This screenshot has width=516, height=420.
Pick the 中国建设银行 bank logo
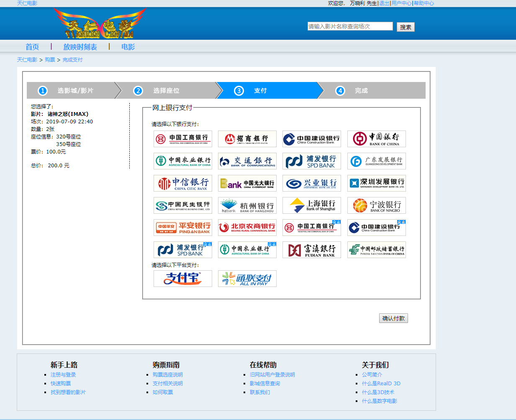pos(311,138)
